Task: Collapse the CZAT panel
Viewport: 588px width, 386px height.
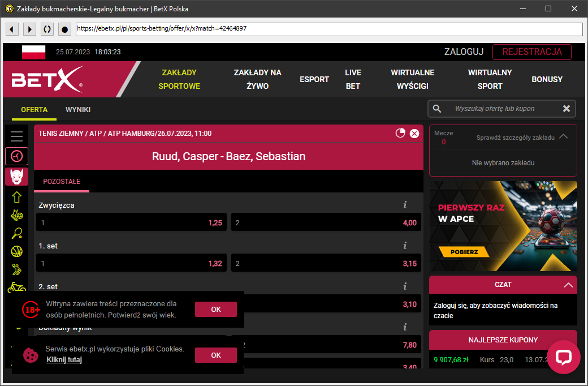Action: (568, 285)
